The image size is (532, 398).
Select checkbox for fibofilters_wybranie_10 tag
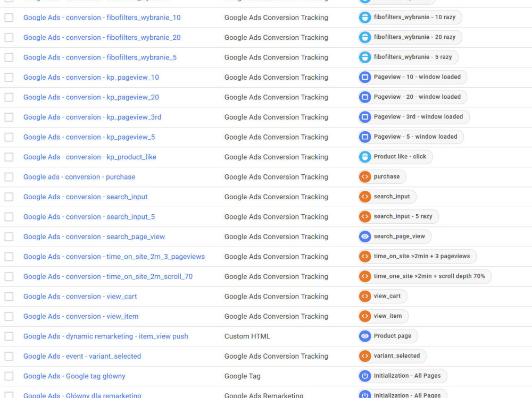click(9, 18)
